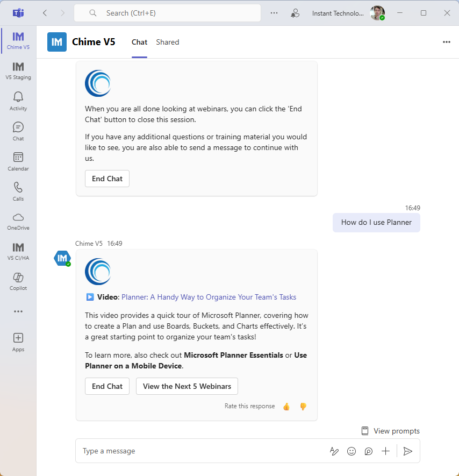Viewport: 459px width, 476px height.
Task: Click the loop components icon in compose box
Action: pyautogui.click(x=368, y=451)
